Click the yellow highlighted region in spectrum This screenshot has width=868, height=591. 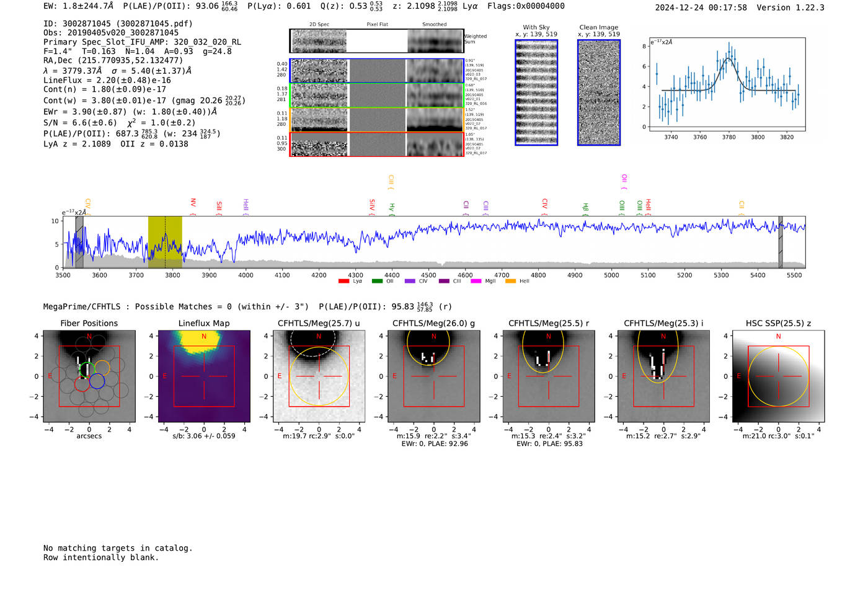pos(165,242)
